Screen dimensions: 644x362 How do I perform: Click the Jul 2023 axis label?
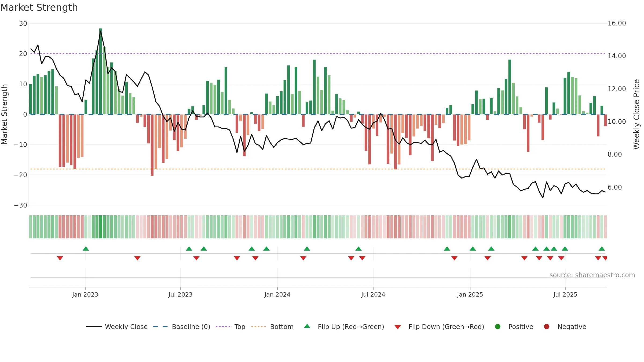(180, 295)
